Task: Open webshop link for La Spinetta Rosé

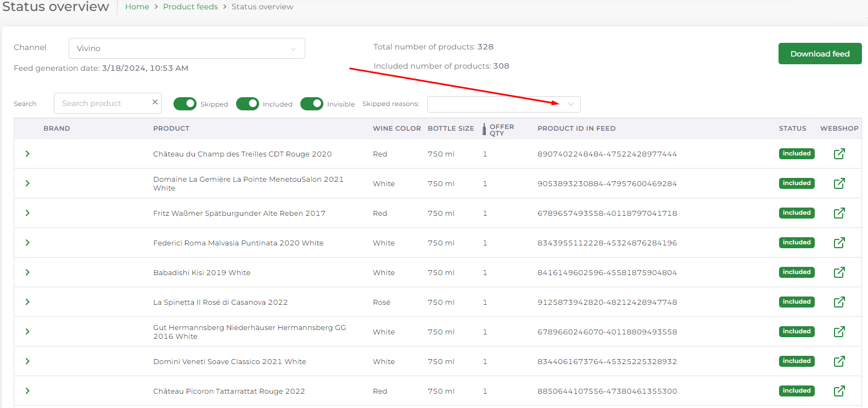Action: 839,302
